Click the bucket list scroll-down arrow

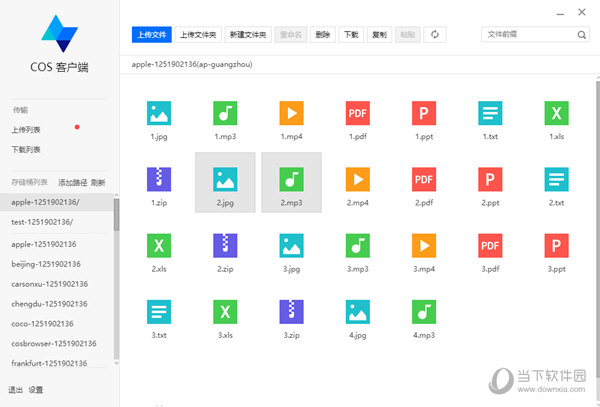click(116, 363)
